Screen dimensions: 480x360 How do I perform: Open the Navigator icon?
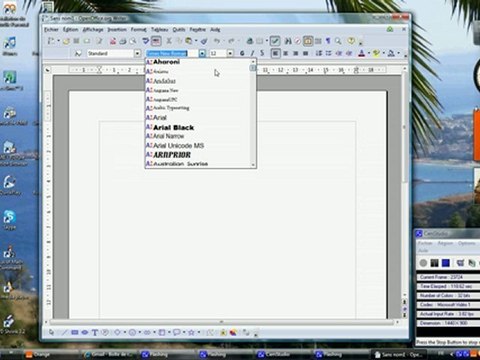coord(298,41)
